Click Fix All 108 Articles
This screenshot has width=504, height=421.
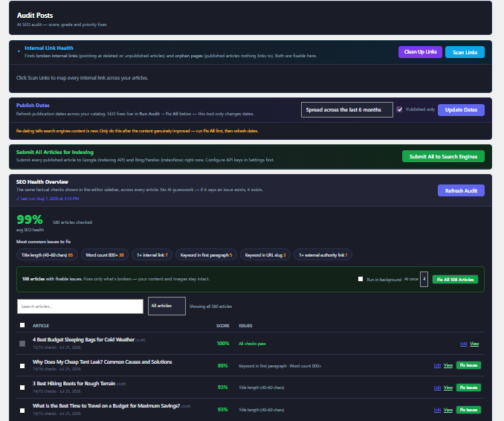click(455, 280)
